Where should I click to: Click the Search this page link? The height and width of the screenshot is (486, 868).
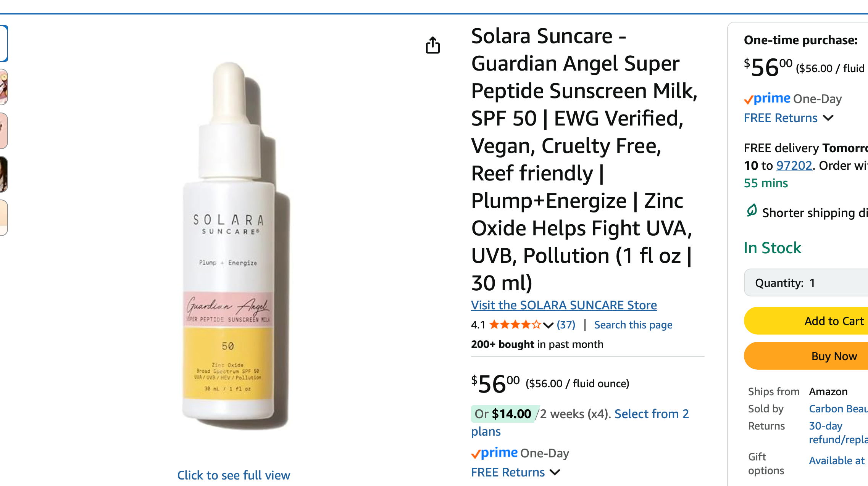[x=633, y=325]
